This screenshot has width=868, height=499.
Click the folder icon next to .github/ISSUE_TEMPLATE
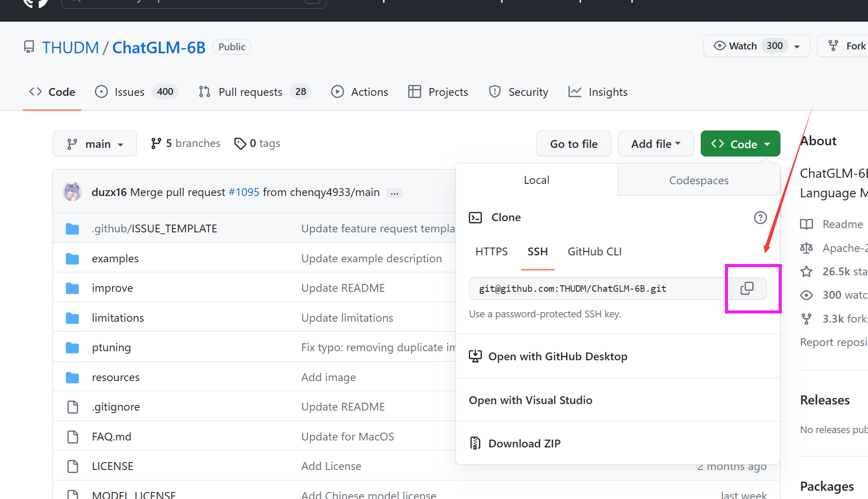tap(72, 229)
